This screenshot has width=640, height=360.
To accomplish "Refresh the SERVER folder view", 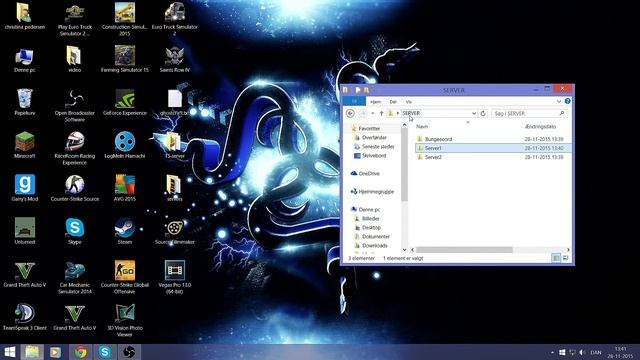I will click(x=483, y=113).
